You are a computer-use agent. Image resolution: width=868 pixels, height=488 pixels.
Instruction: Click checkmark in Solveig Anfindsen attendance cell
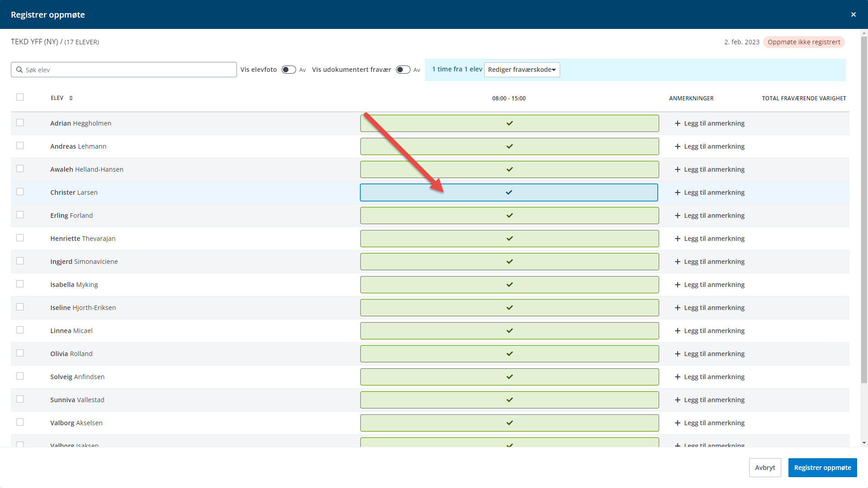[x=509, y=377]
